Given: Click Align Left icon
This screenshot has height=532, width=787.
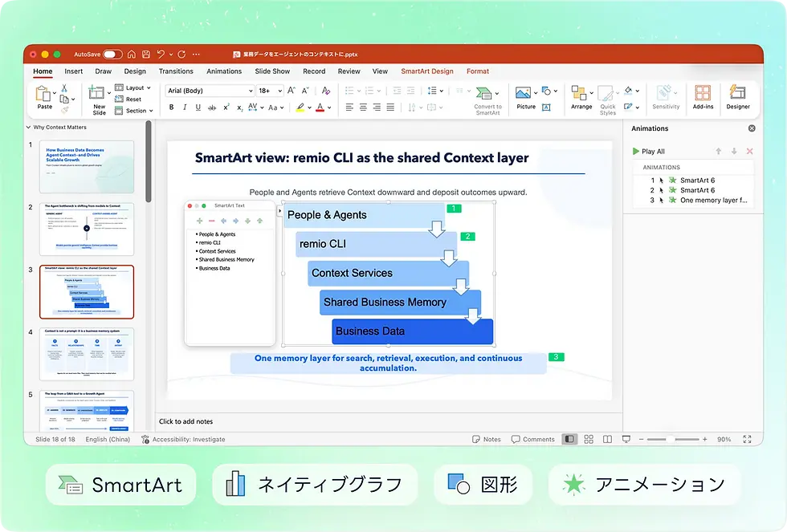Looking at the screenshot, I should coord(350,108).
